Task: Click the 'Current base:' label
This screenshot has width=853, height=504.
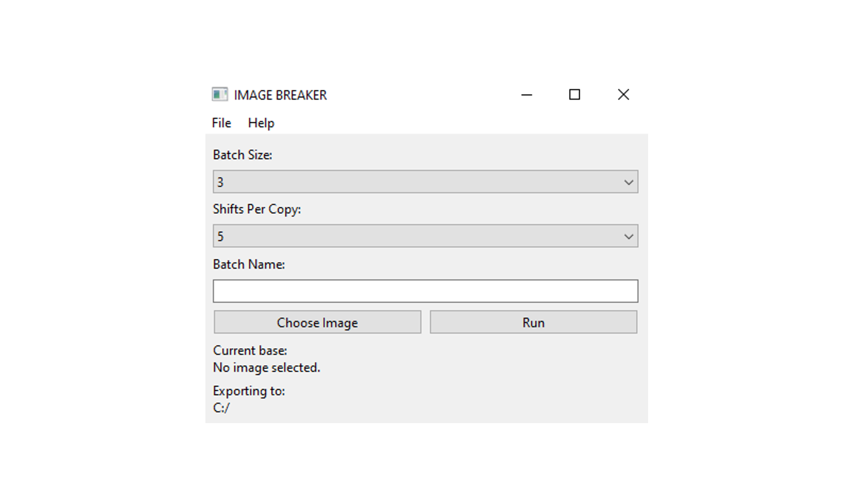Action: (249, 350)
